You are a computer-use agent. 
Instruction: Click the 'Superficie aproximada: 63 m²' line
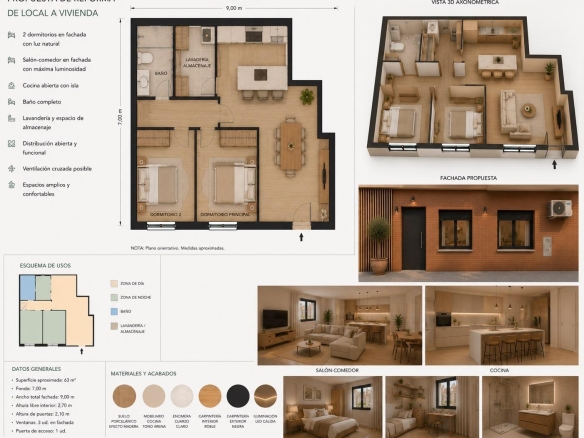coord(46,380)
